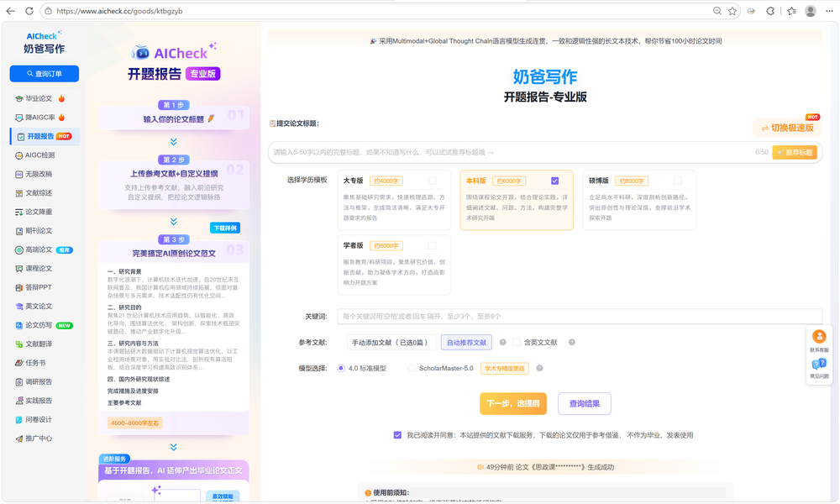Click the 文献翻译 sidebar icon
Screen dimensions: 840x504
pos(18,344)
